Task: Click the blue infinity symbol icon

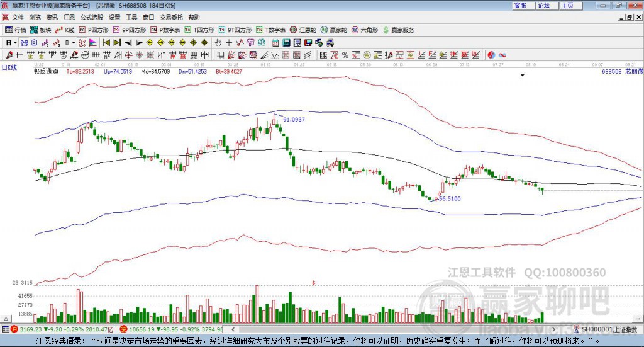Action: click(502, 55)
